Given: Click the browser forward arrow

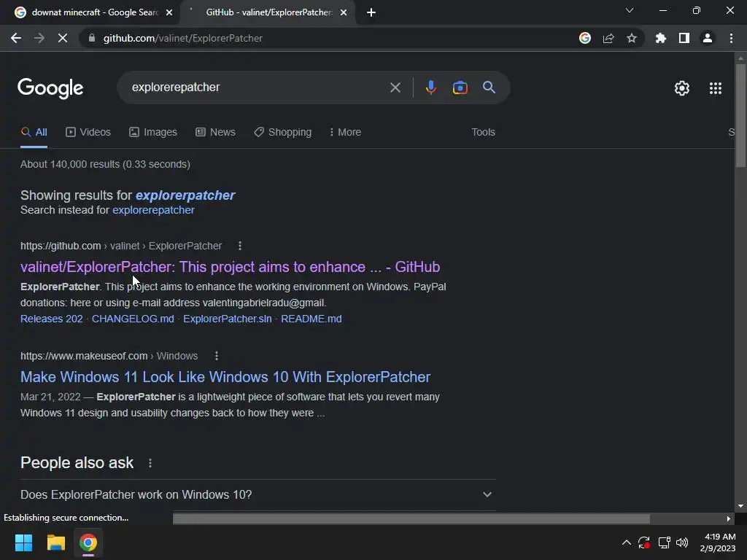Looking at the screenshot, I should (x=39, y=38).
